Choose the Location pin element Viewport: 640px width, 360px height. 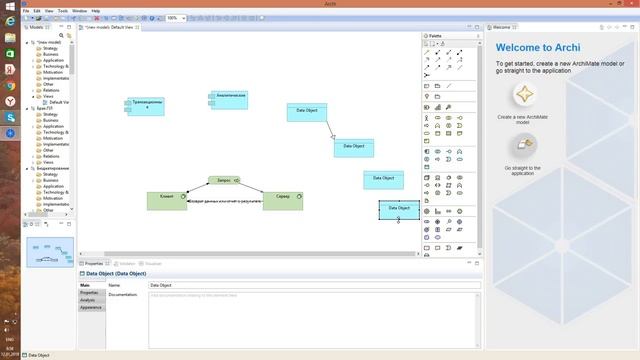click(427, 97)
